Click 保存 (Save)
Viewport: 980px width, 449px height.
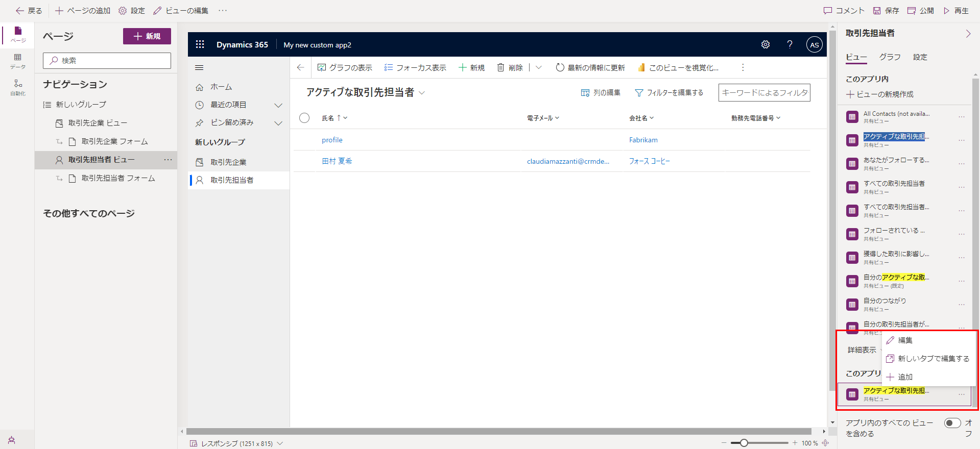(x=886, y=10)
